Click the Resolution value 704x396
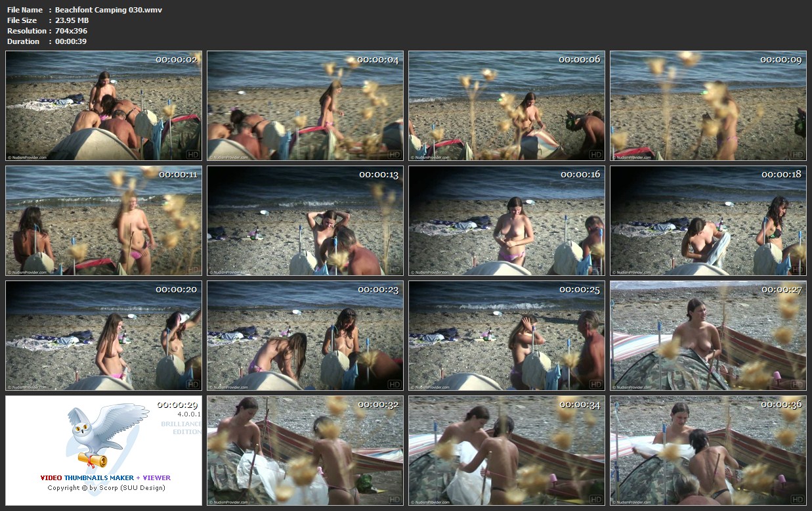812x511 pixels. click(x=71, y=31)
